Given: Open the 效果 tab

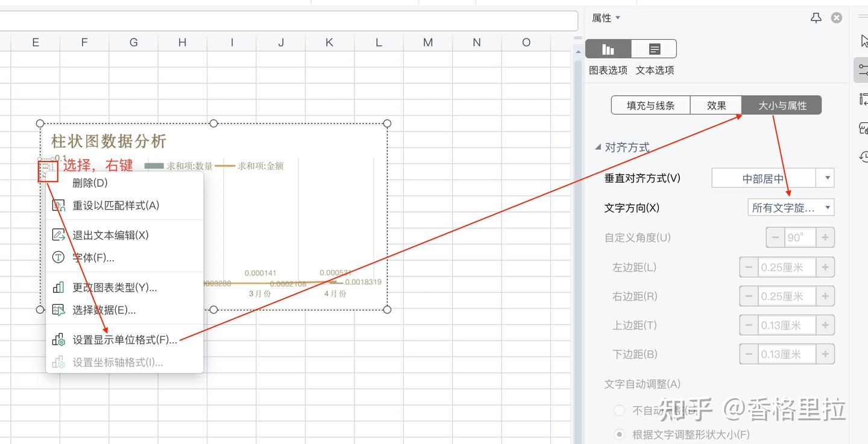Looking at the screenshot, I should (x=716, y=105).
